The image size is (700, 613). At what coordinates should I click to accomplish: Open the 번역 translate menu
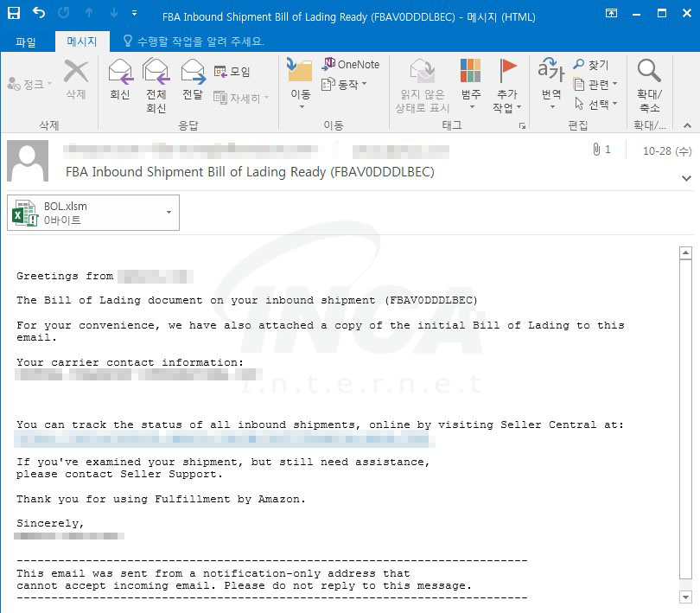[x=551, y=84]
